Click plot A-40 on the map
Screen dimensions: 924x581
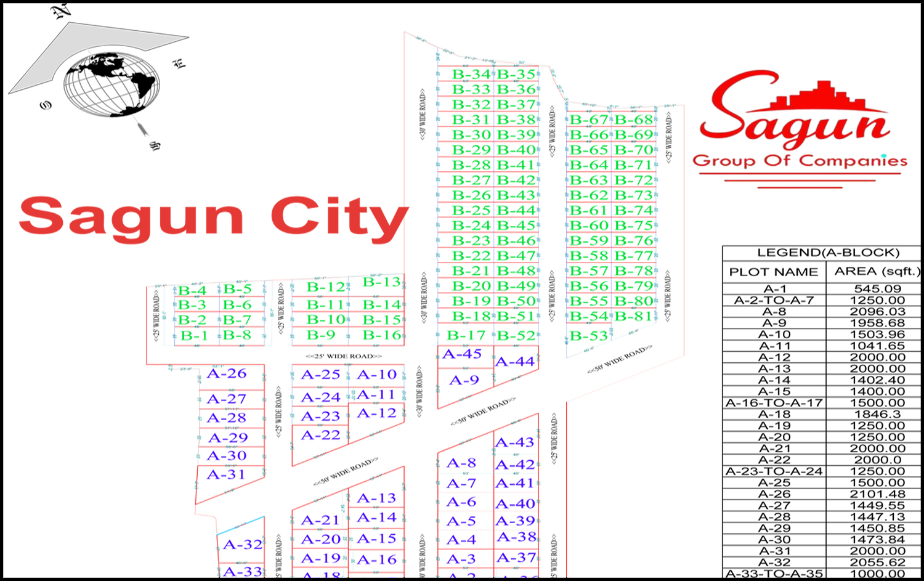tap(516, 504)
